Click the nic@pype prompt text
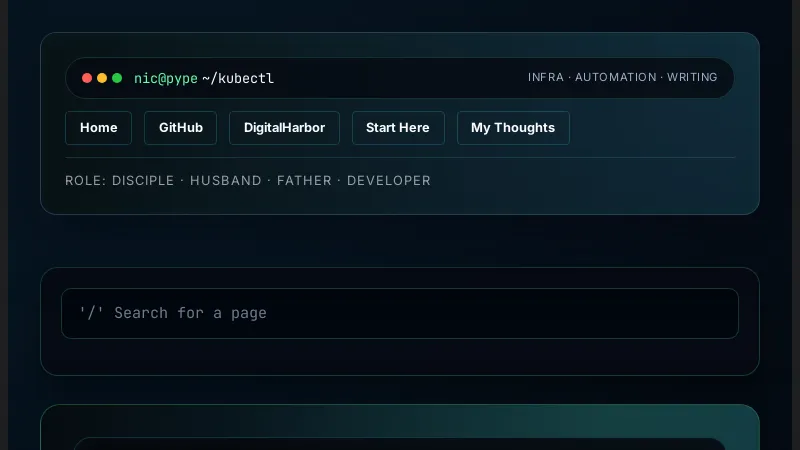This screenshot has height=450, width=800. coord(165,78)
